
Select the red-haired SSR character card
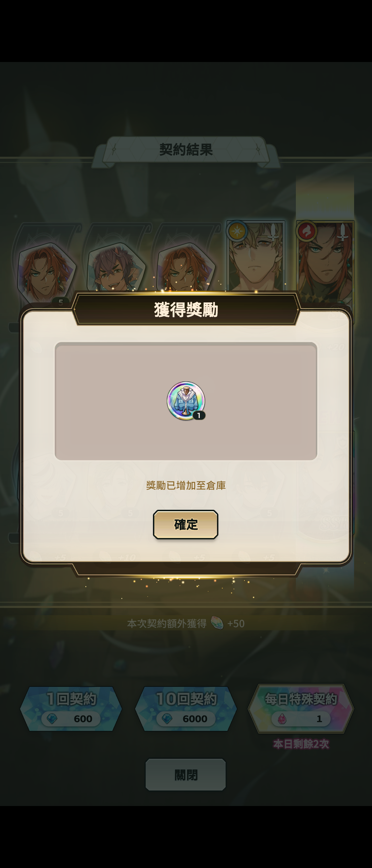click(x=325, y=262)
